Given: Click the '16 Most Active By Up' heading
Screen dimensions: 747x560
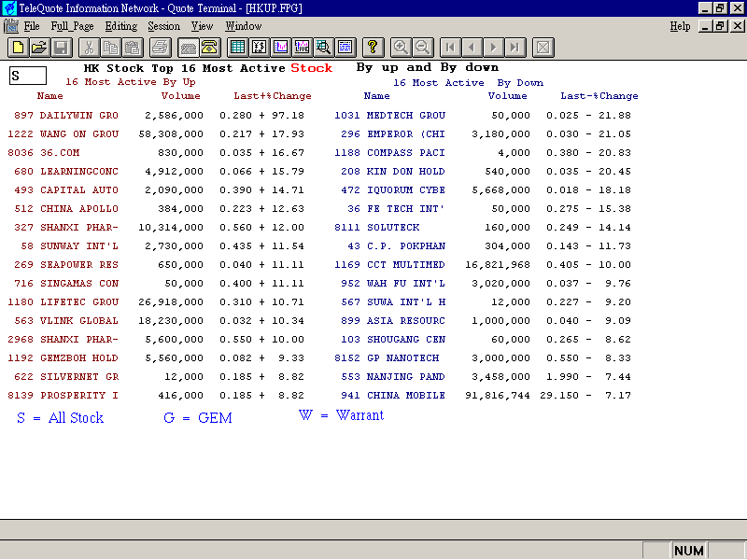Looking at the screenshot, I should pos(131,82).
